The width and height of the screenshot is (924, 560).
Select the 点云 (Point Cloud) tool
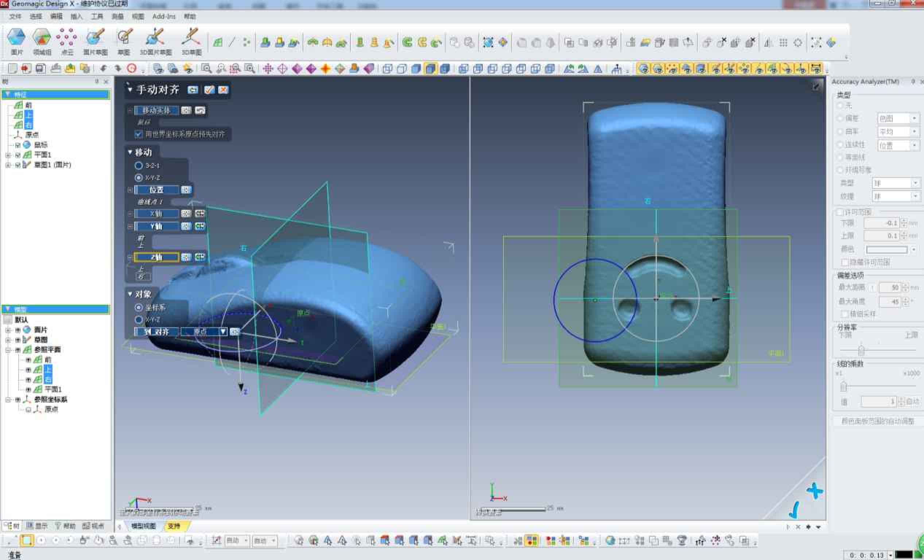click(x=67, y=41)
